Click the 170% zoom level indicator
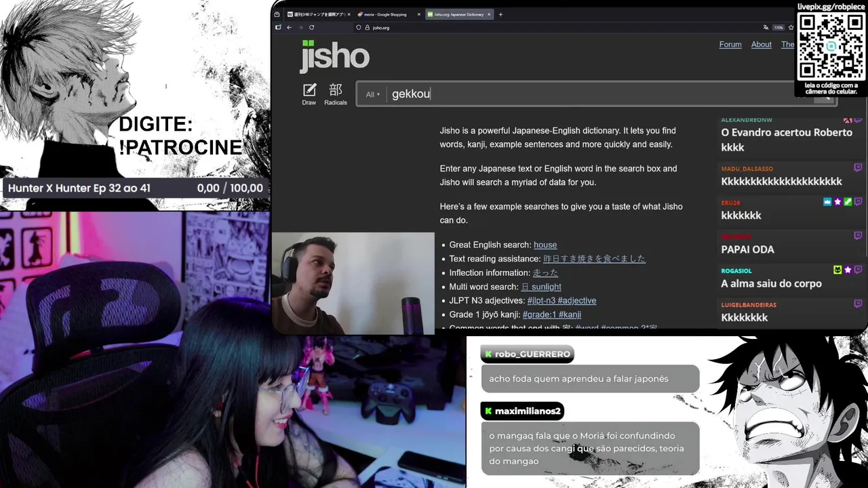 tap(778, 28)
